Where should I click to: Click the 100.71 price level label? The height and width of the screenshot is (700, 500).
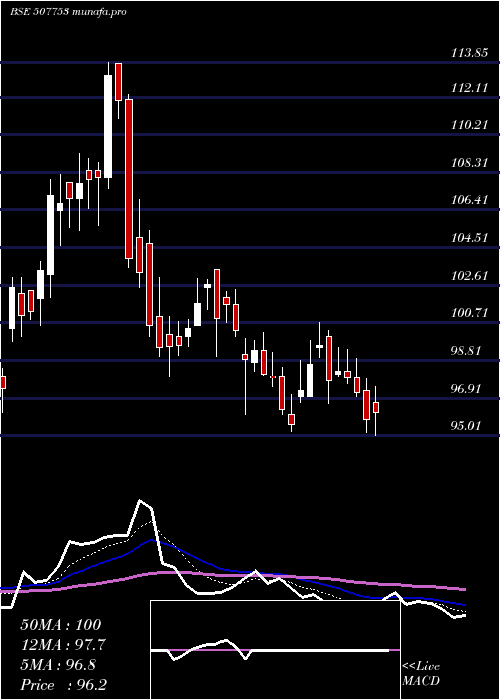click(468, 312)
